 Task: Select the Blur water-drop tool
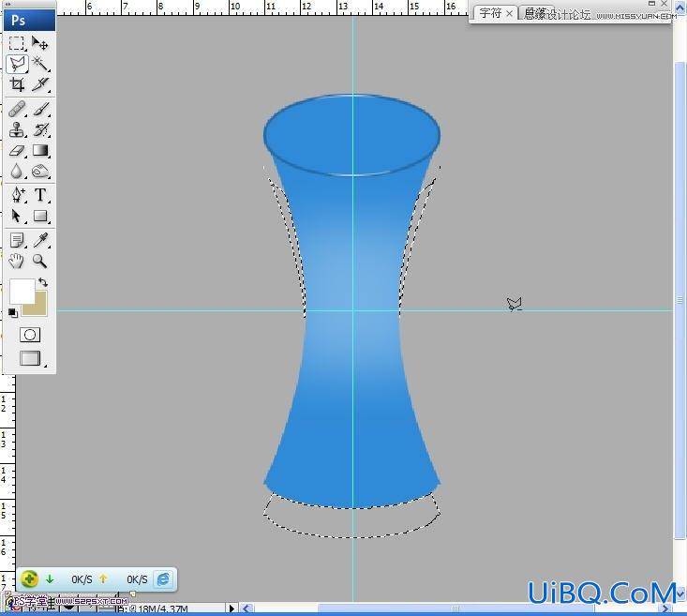17,172
